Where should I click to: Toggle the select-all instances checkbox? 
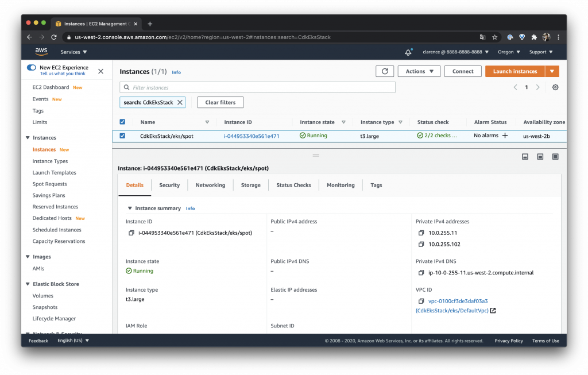click(122, 122)
